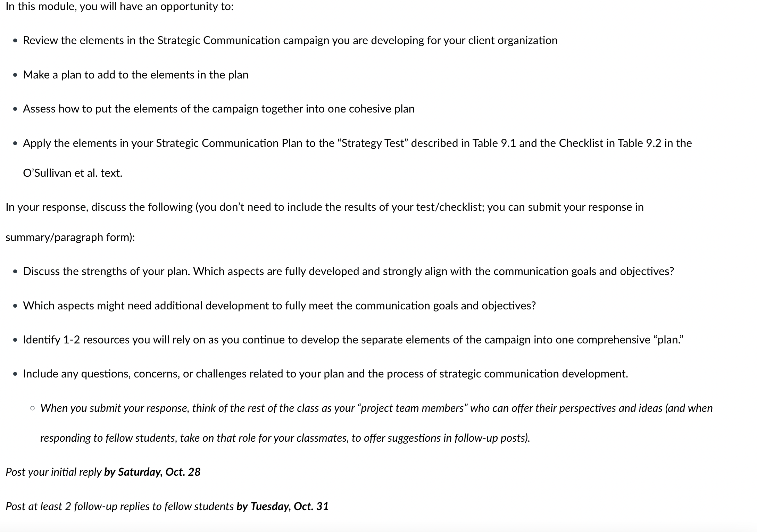Click the 'In this module' intro sentence

coord(119,7)
